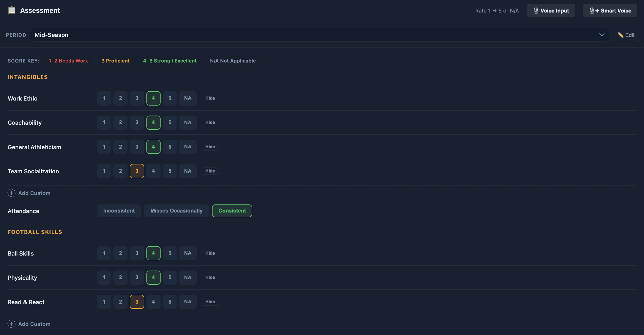Expand the period dropdown chevron arrow
Viewport: 644px width, 335px height.
click(602, 35)
